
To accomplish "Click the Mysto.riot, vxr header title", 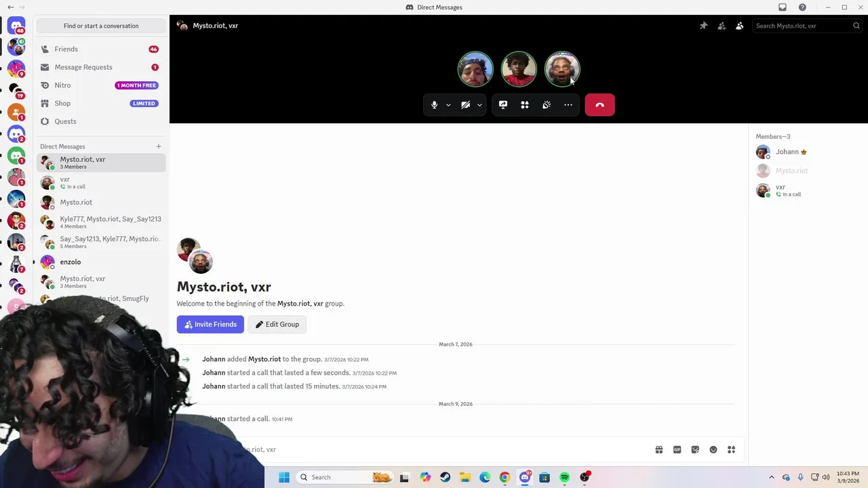I will (216, 26).
